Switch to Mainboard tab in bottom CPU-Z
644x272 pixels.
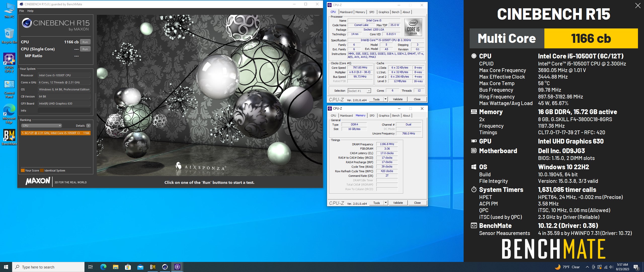pyautogui.click(x=346, y=116)
